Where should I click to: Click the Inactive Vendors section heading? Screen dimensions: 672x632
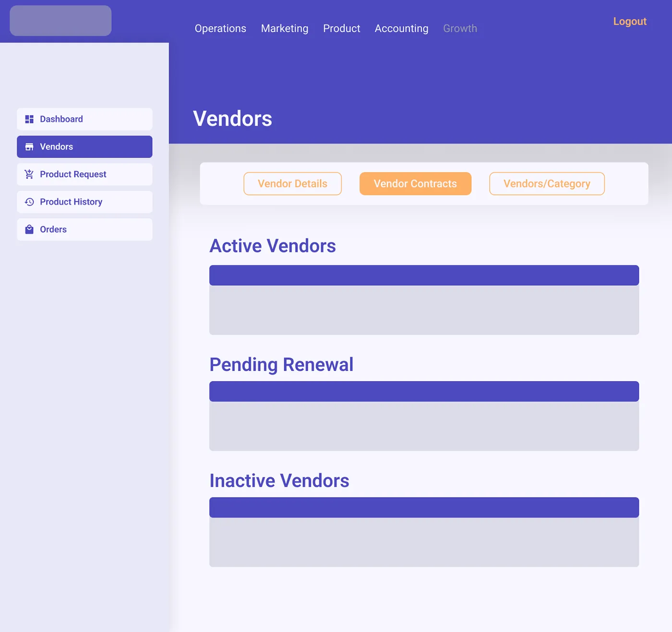(279, 481)
